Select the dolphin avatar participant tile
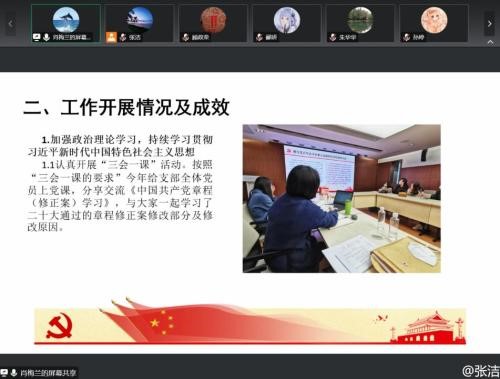 (x=66, y=23)
